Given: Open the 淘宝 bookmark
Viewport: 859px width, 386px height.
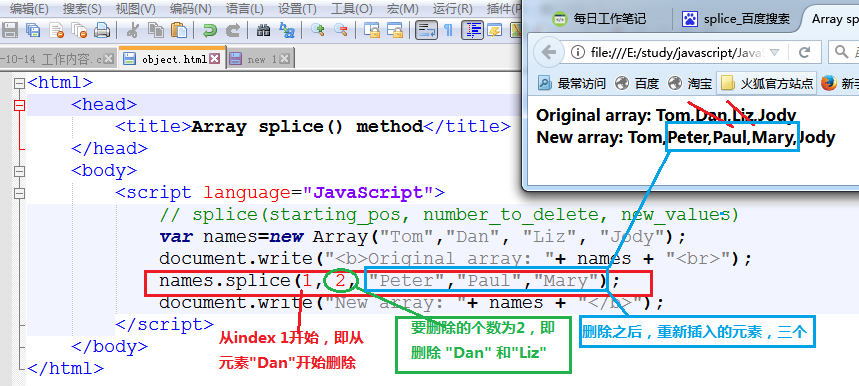Looking at the screenshot, I should pyautogui.click(x=690, y=83).
